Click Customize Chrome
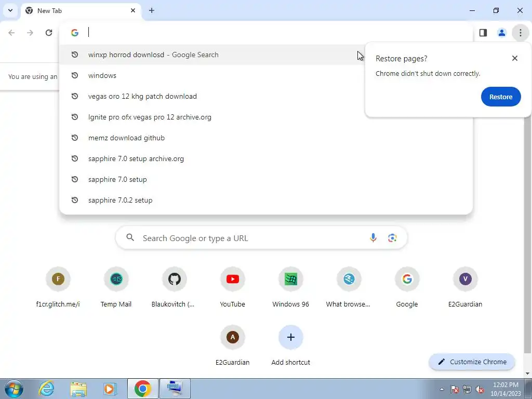Image resolution: width=532 pixels, height=399 pixels. (x=472, y=362)
